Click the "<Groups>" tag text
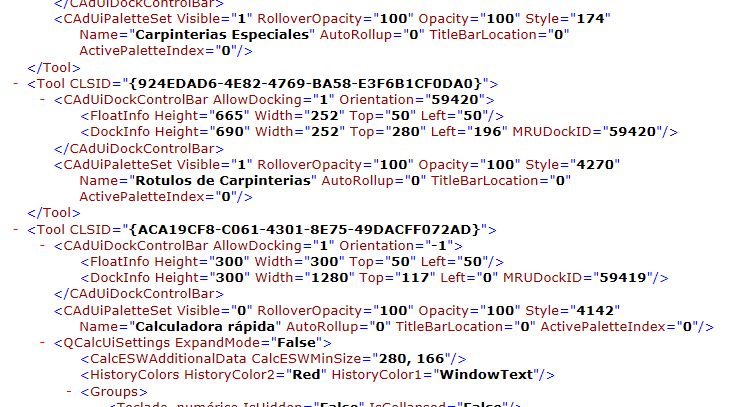 click(x=114, y=392)
